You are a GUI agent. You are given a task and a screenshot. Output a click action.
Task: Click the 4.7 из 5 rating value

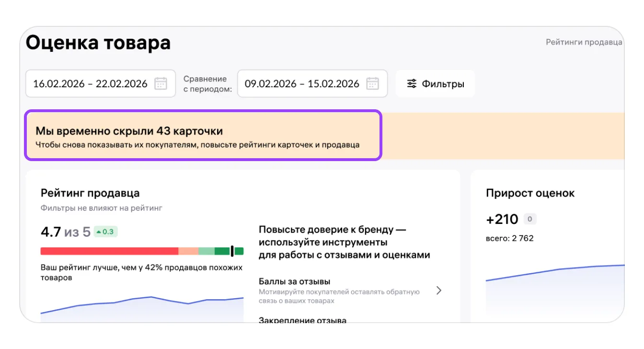coord(65,232)
